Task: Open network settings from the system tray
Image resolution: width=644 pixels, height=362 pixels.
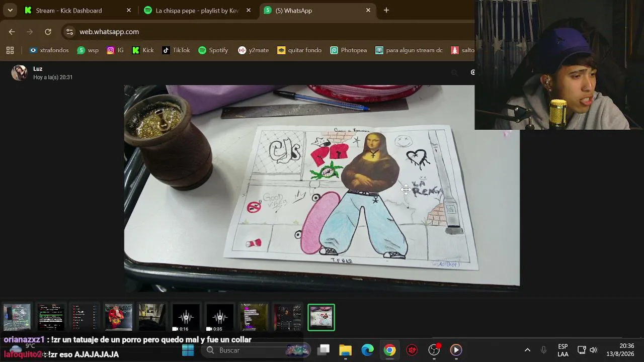Action: coord(582,350)
